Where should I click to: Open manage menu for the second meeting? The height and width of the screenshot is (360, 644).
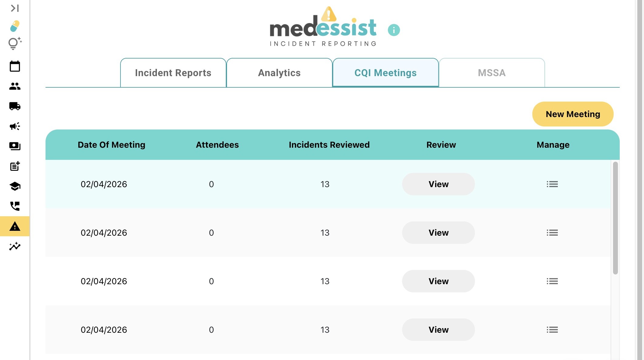(x=552, y=233)
